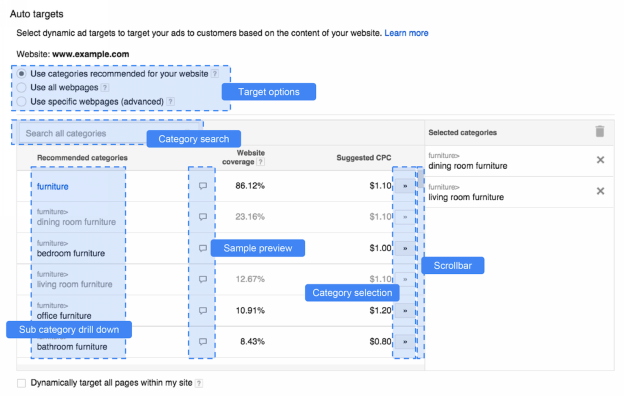Click help icon next to Website coverage
The image size is (624, 396).
coord(261,162)
